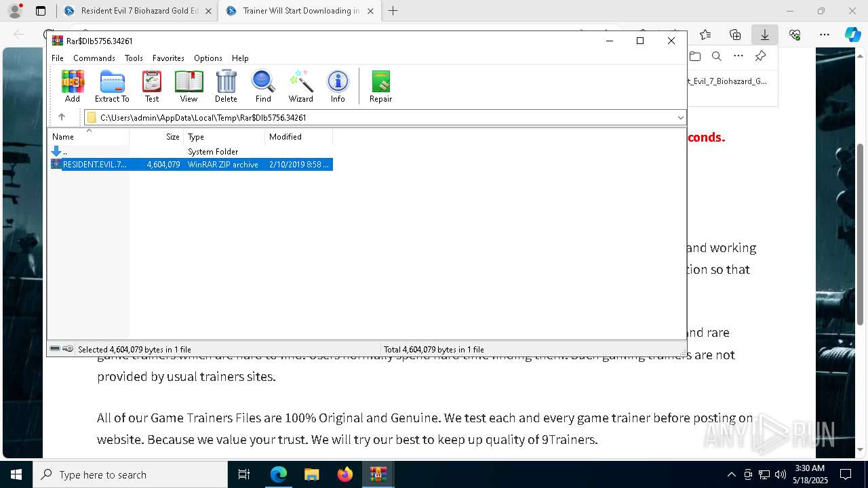Image resolution: width=868 pixels, height=488 pixels.
Task: Open File Explorer from the taskbar
Action: tap(312, 474)
